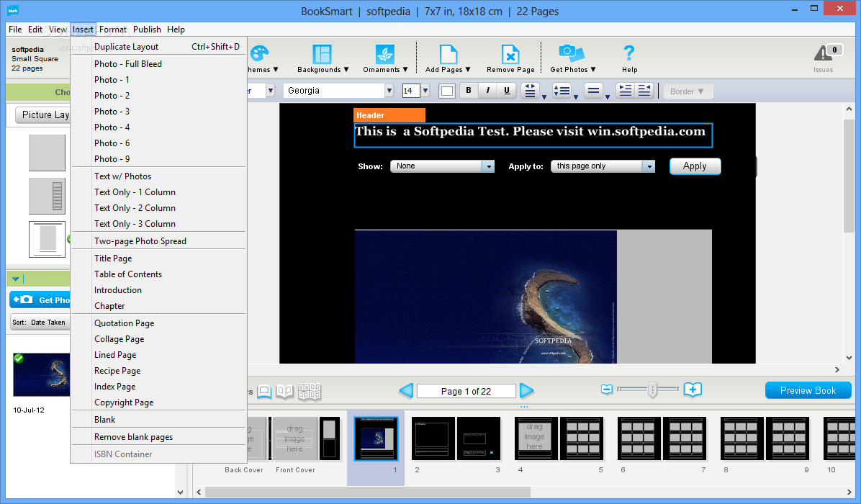The image size is (861, 504).
Task: Open the File menu
Action: point(15,30)
